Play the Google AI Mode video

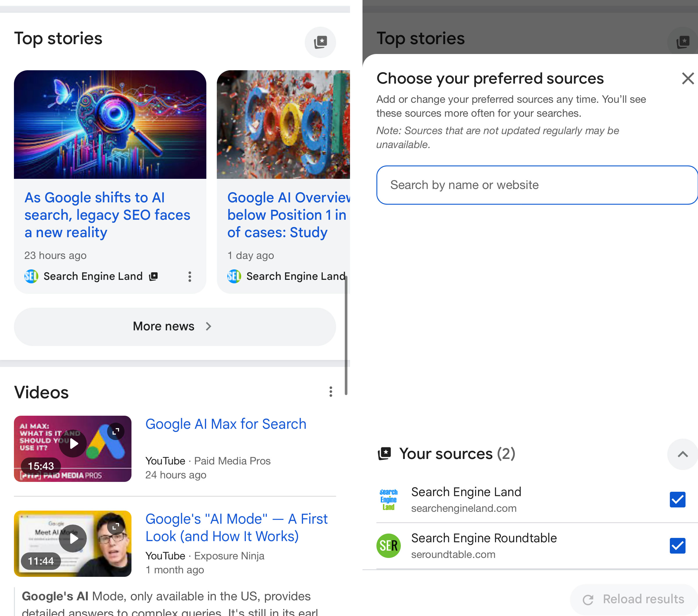pos(73,538)
